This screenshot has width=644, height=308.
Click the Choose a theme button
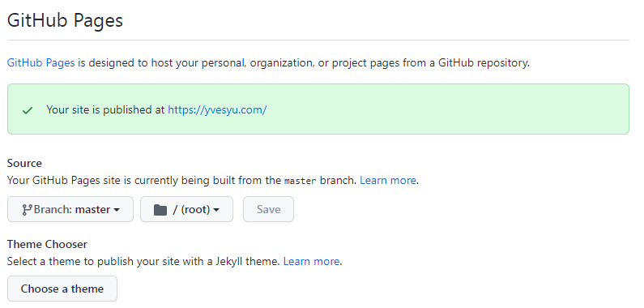pos(62,289)
